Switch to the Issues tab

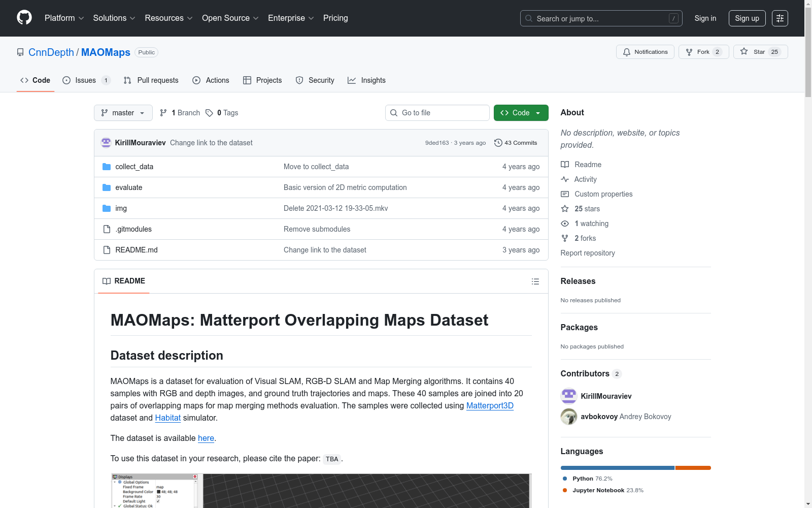point(86,80)
